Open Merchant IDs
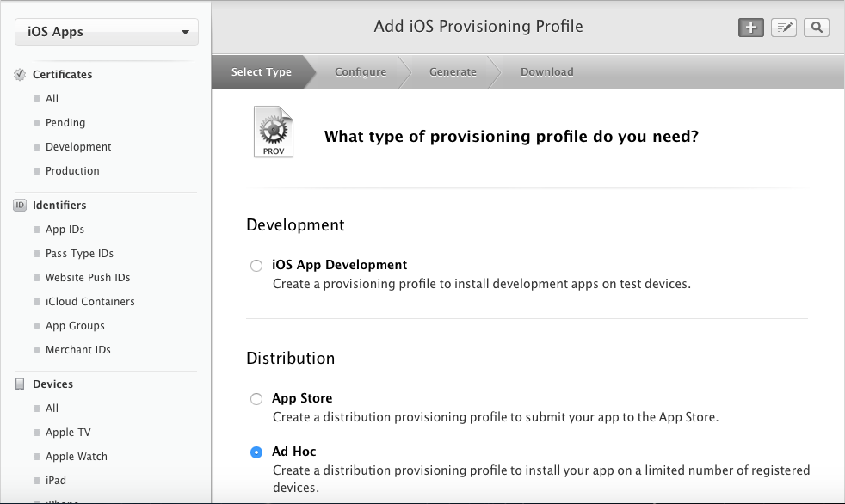 78,350
